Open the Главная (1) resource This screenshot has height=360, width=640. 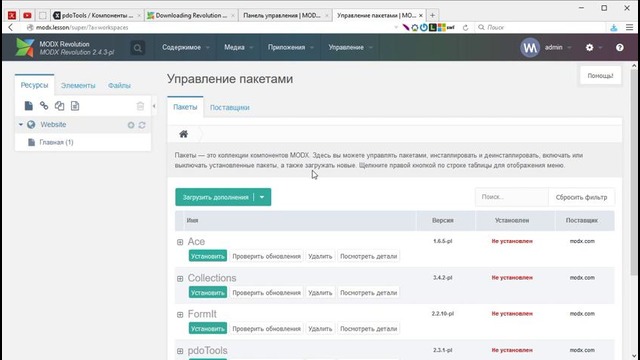click(56, 142)
